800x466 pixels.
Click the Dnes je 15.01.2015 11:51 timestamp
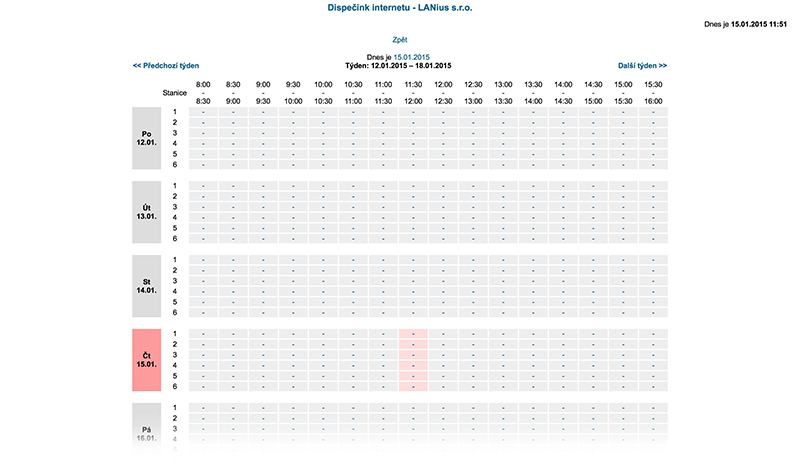745,24
